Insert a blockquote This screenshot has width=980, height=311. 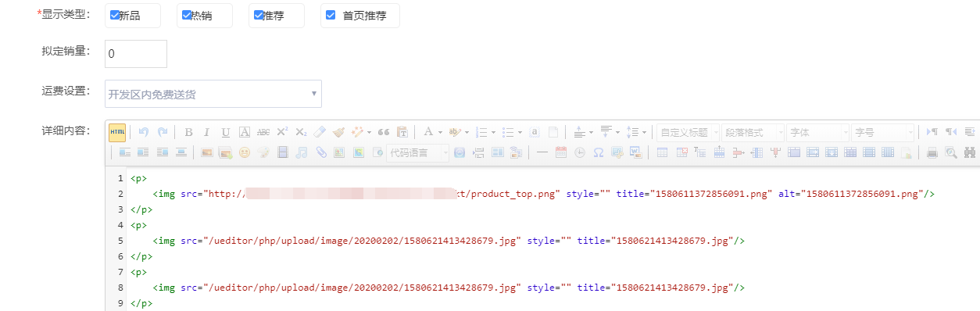(384, 132)
